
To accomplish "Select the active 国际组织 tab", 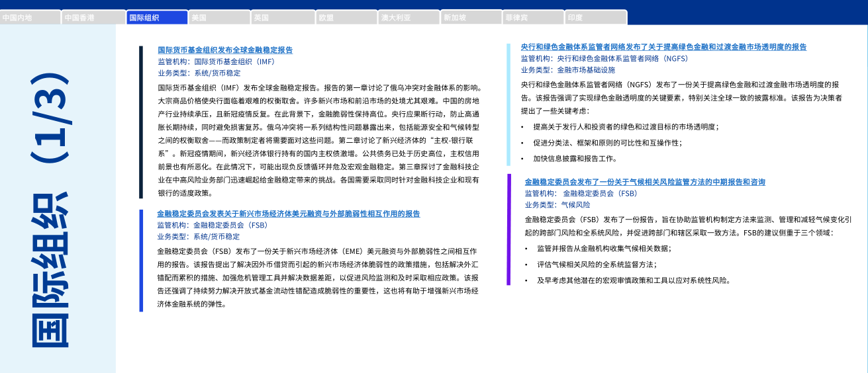I will click(x=156, y=18).
